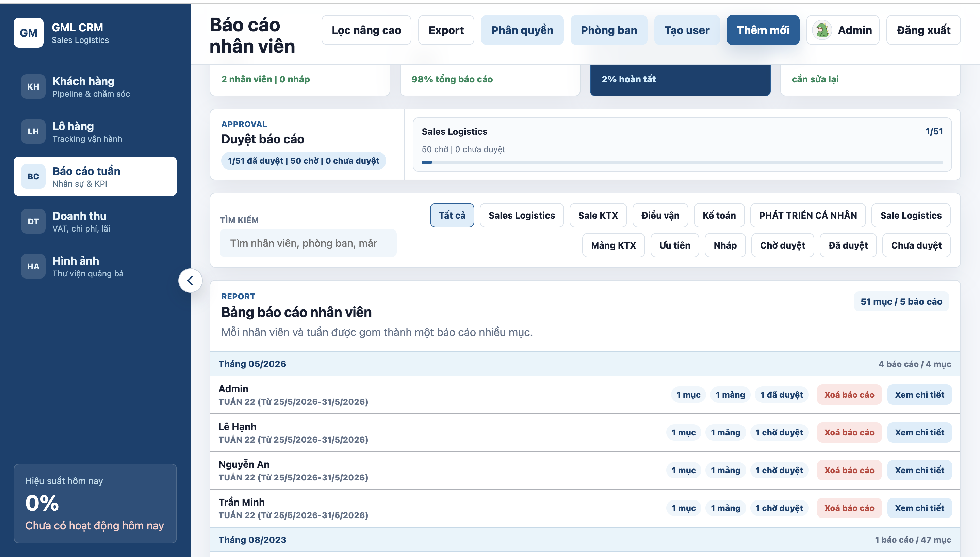The image size is (980, 557).
Task: View details of Nguyễn An's report
Action: [920, 471]
